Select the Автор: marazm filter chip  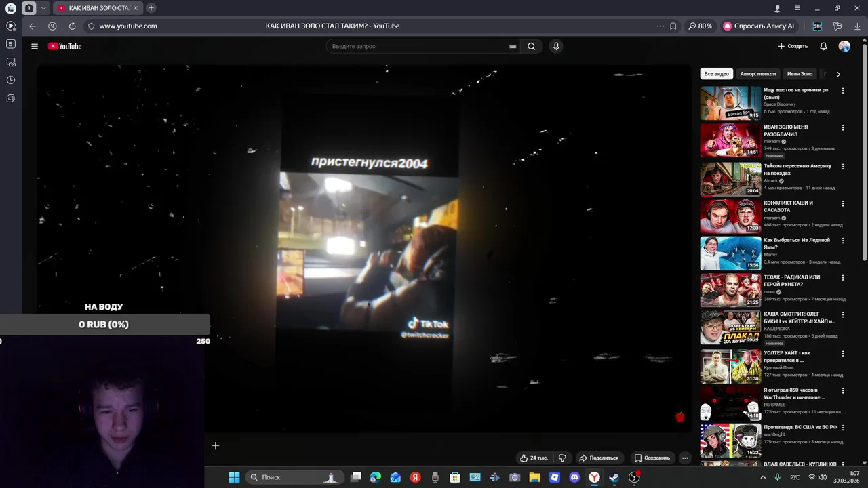757,74
